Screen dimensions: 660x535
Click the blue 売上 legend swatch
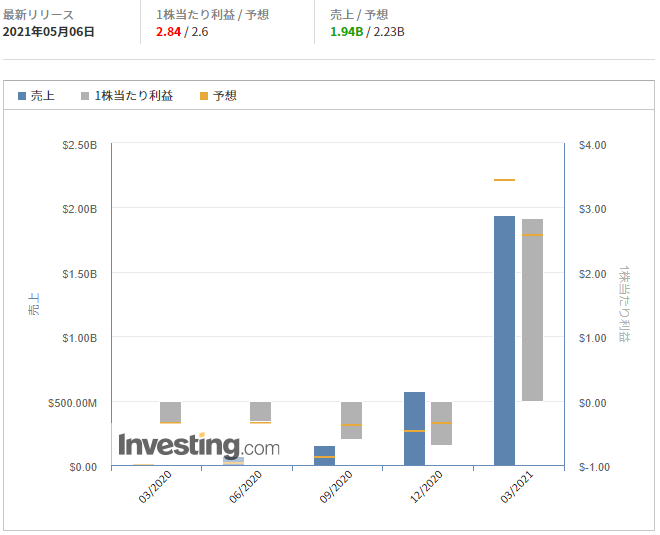[22, 96]
